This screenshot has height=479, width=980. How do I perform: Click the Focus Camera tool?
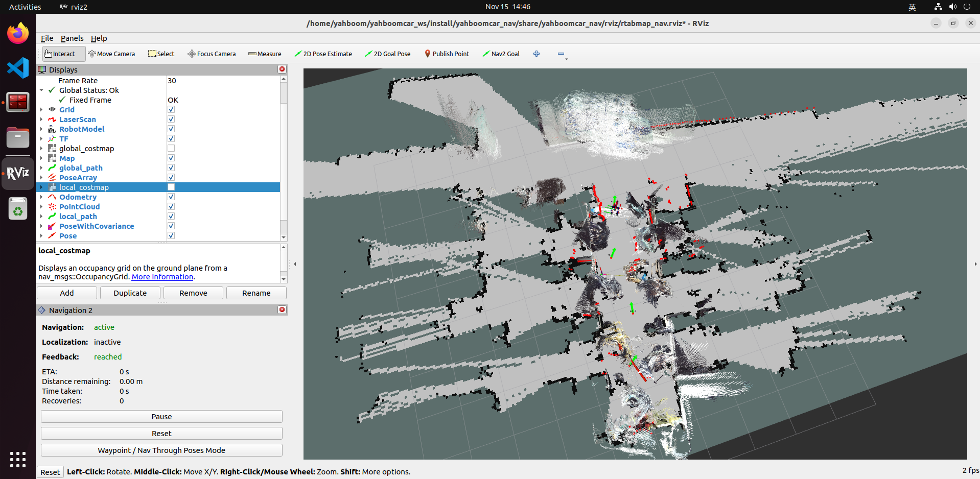click(212, 54)
